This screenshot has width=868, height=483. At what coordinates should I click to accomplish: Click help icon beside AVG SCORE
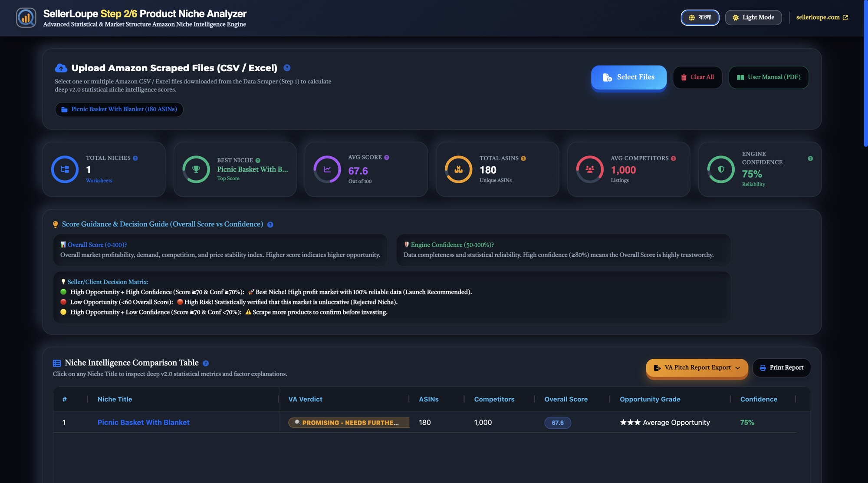pyautogui.click(x=387, y=158)
